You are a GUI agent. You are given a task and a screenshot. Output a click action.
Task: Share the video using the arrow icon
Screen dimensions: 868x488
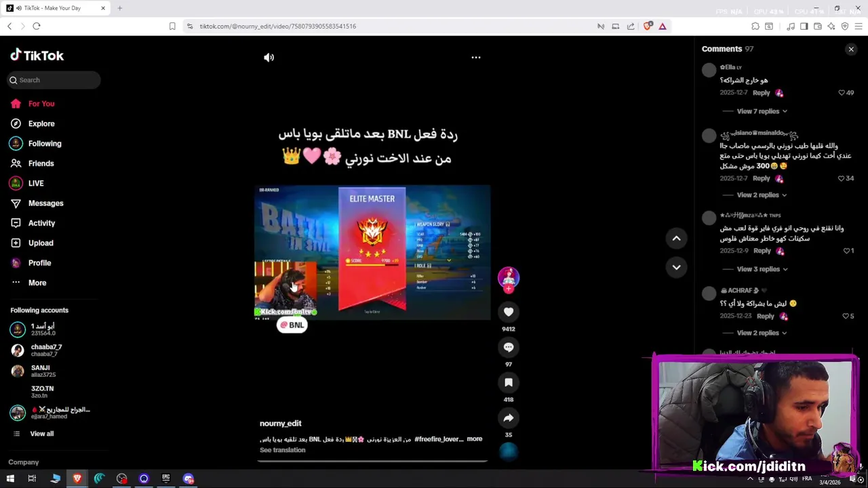[509, 418]
